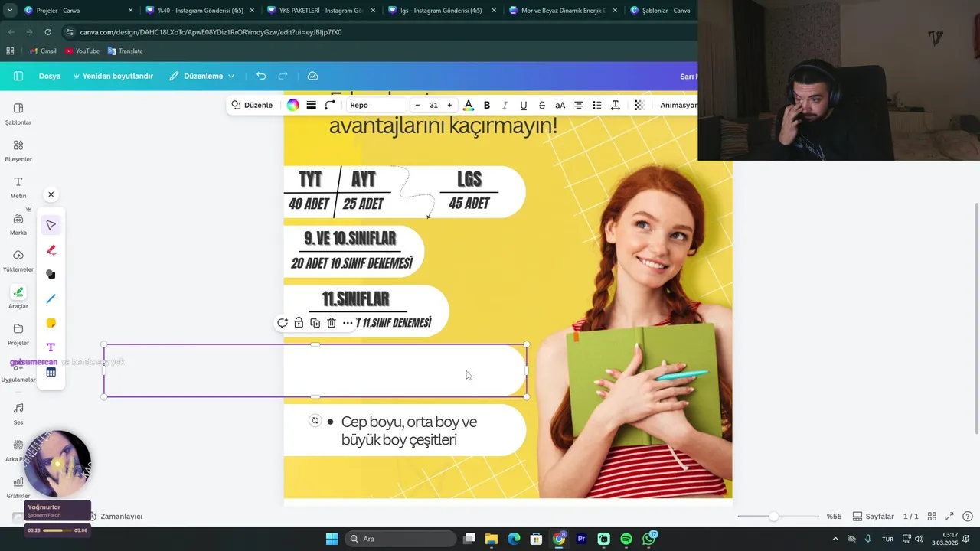The image size is (980, 551).
Task: Delete the selected element with trash
Action: [331, 323]
